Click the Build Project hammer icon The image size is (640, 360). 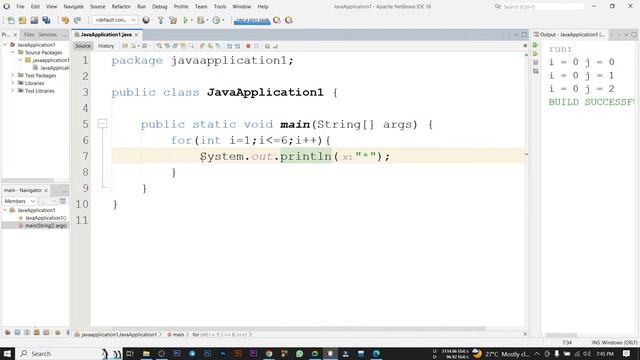[160, 20]
